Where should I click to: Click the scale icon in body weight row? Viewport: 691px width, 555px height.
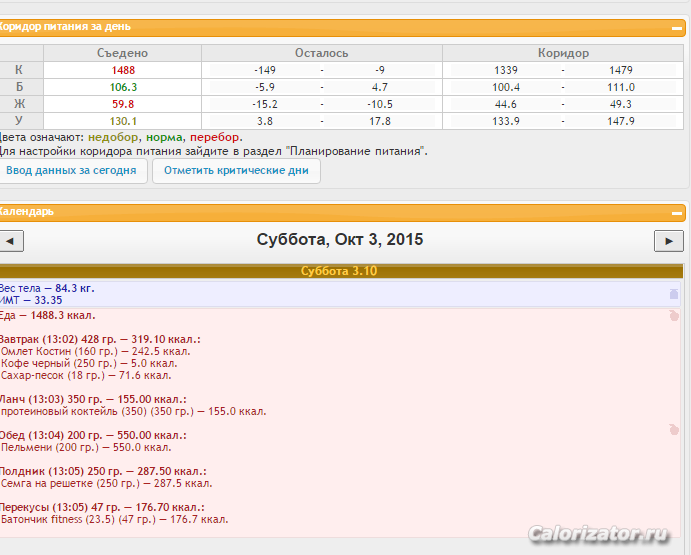tap(673, 294)
